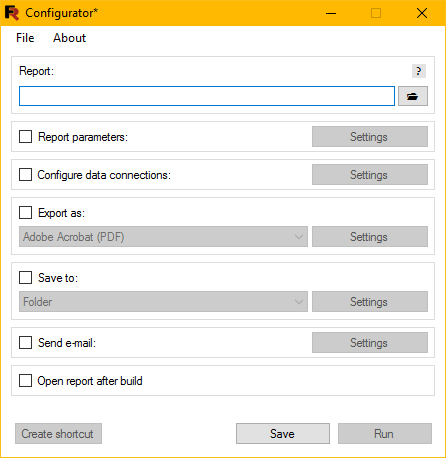Expand the Adobe Acrobat (PDF) format dropdown
The width and height of the screenshot is (446, 458).
[163, 237]
